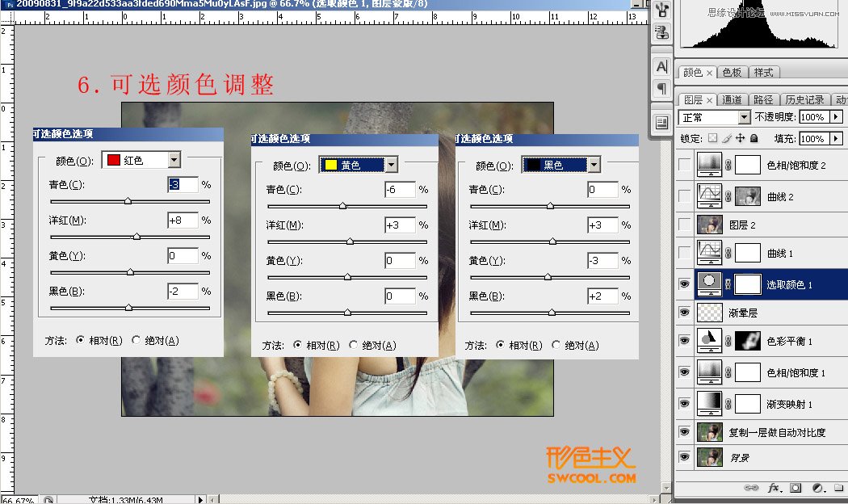Enable the lock all padlock in Layers panel
848x504 pixels.
(x=754, y=137)
